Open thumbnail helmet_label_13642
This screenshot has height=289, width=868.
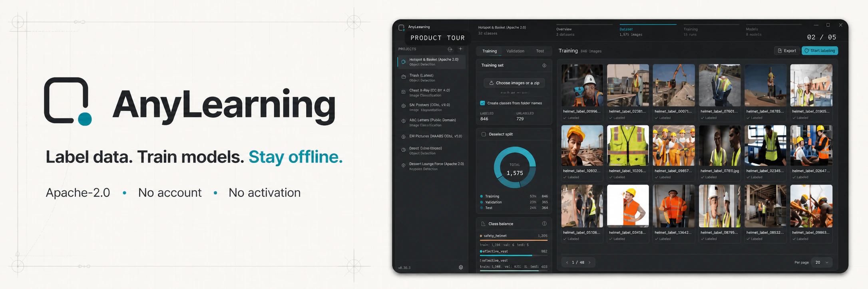click(674, 206)
